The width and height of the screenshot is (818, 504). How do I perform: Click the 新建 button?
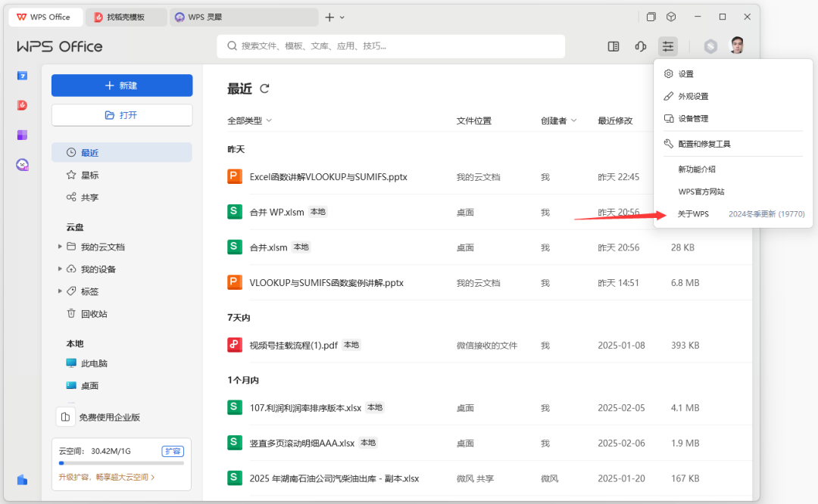[121, 86]
